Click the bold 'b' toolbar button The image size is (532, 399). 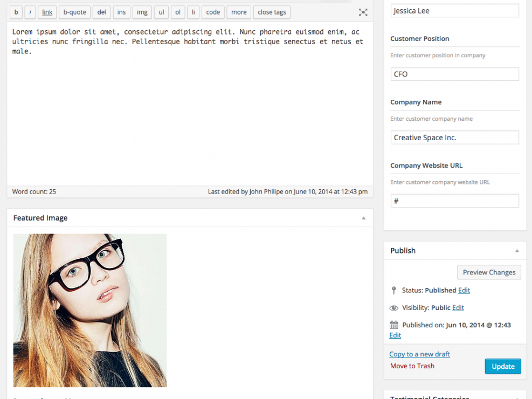[16, 12]
